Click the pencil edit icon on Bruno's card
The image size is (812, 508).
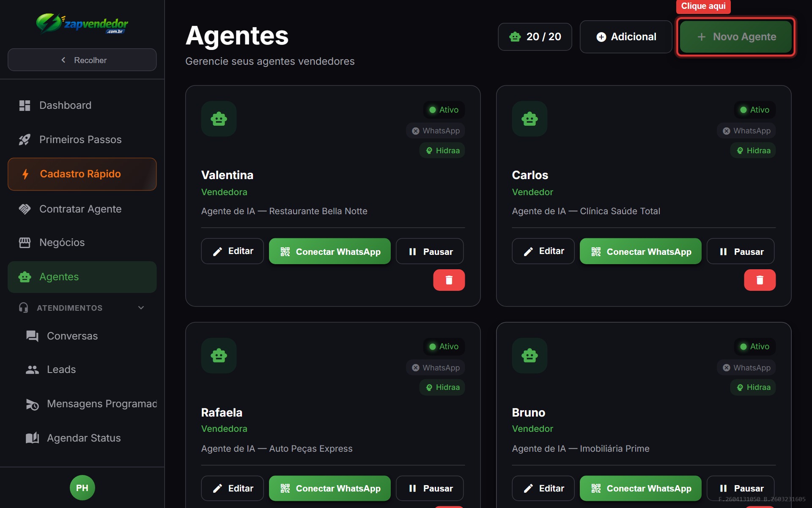click(527, 488)
